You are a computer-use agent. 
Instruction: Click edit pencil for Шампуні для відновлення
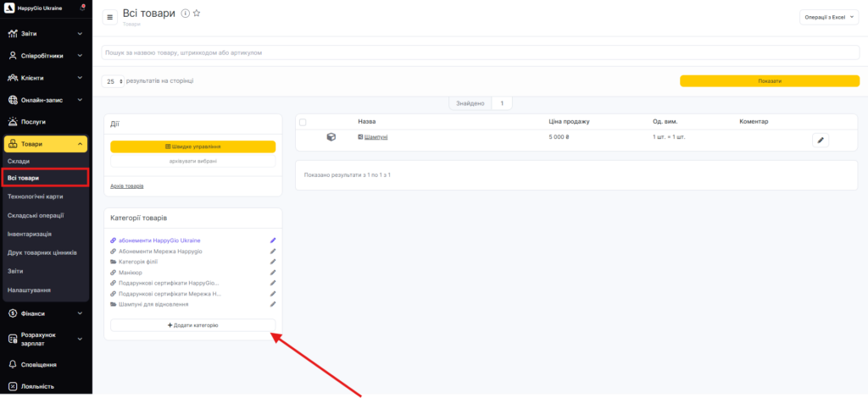(x=273, y=304)
